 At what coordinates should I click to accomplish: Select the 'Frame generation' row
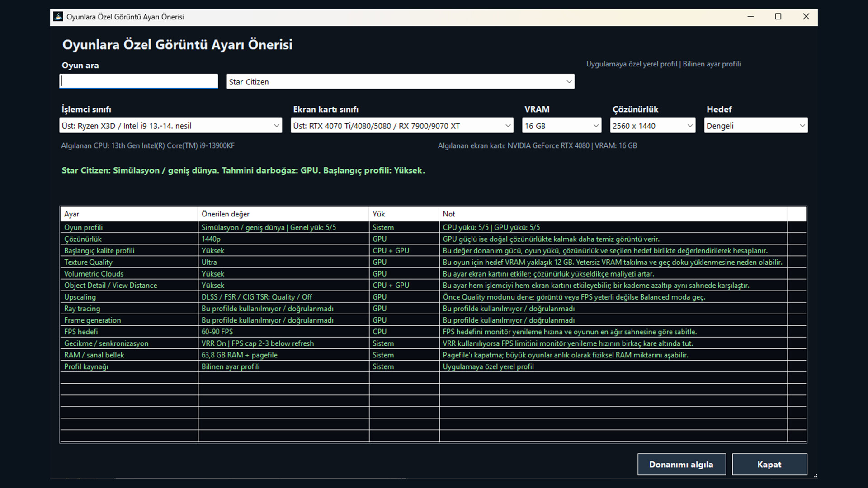[433, 320]
